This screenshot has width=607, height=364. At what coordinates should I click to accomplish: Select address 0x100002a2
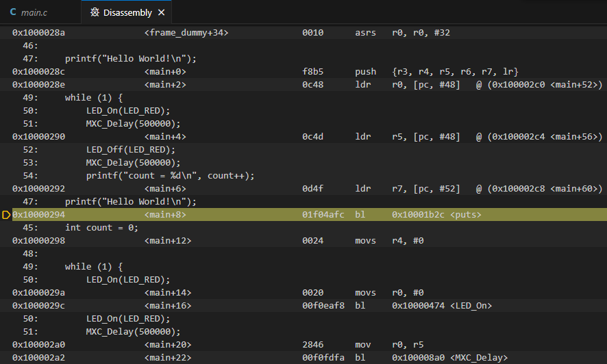(39, 358)
